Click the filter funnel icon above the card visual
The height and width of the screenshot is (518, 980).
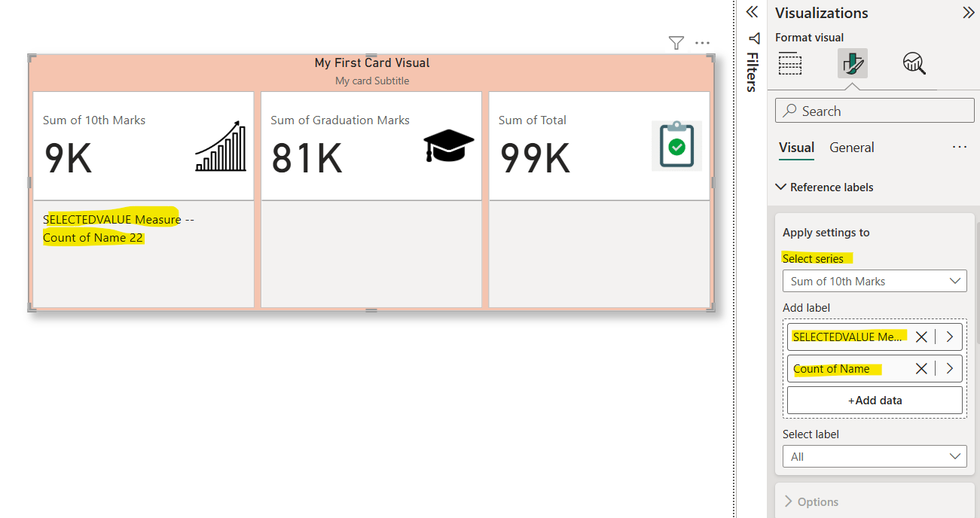676,43
